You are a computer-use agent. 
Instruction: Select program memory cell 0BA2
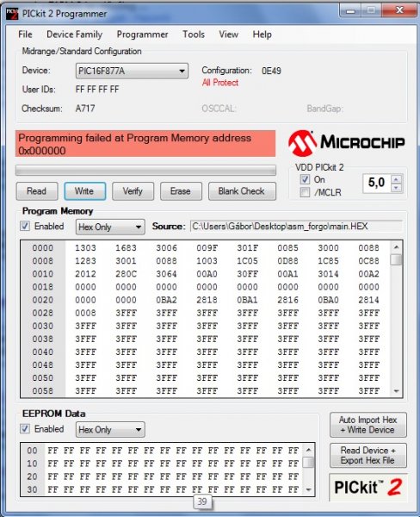coord(166,300)
